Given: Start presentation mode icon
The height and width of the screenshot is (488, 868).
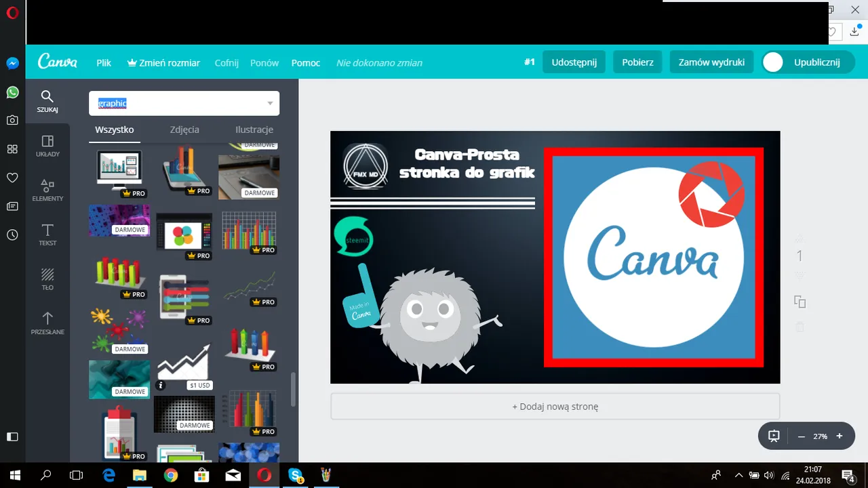Looking at the screenshot, I should point(774,436).
